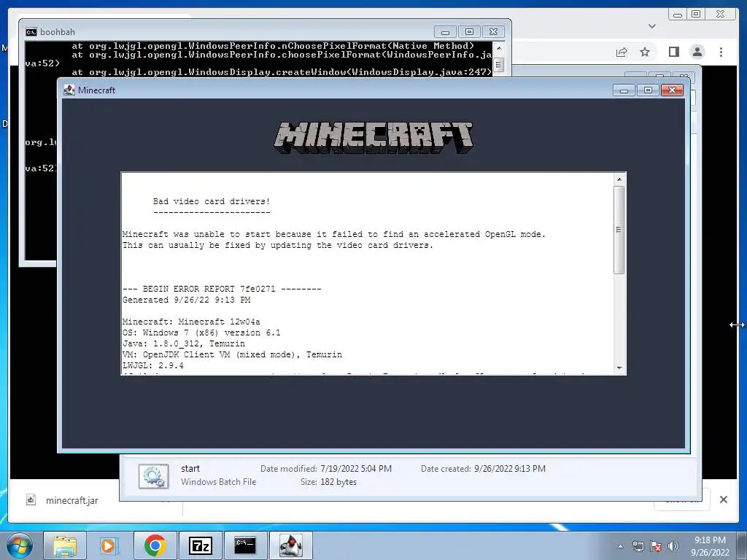
Task: Click the Size 182 bytes value
Action: (x=338, y=482)
